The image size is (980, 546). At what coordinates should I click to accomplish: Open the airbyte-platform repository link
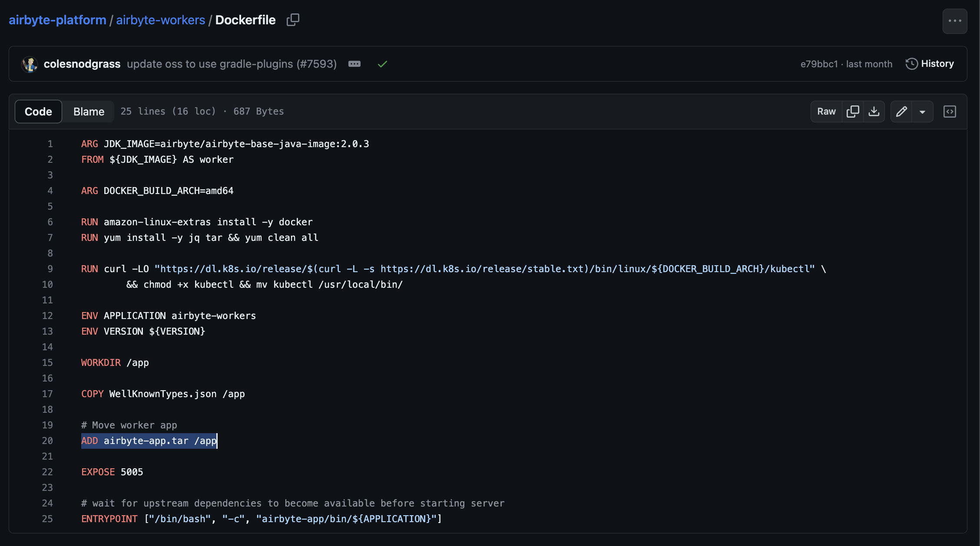pyautogui.click(x=57, y=20)
